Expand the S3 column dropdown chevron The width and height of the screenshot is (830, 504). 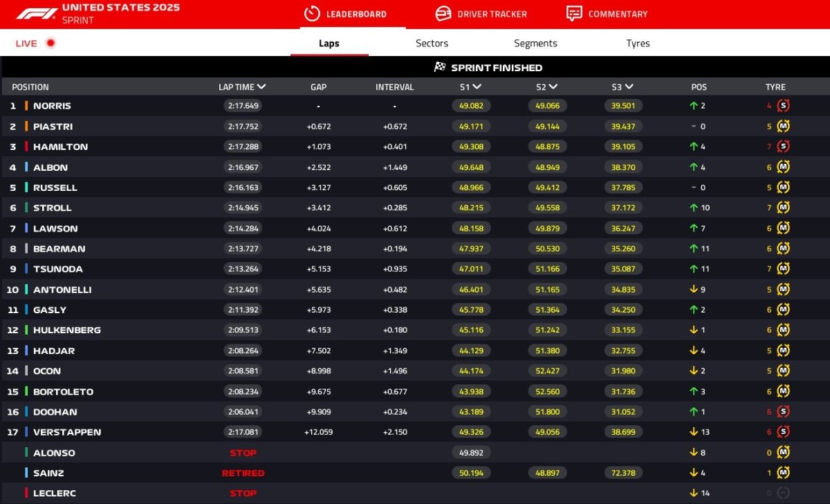[629, 87]
